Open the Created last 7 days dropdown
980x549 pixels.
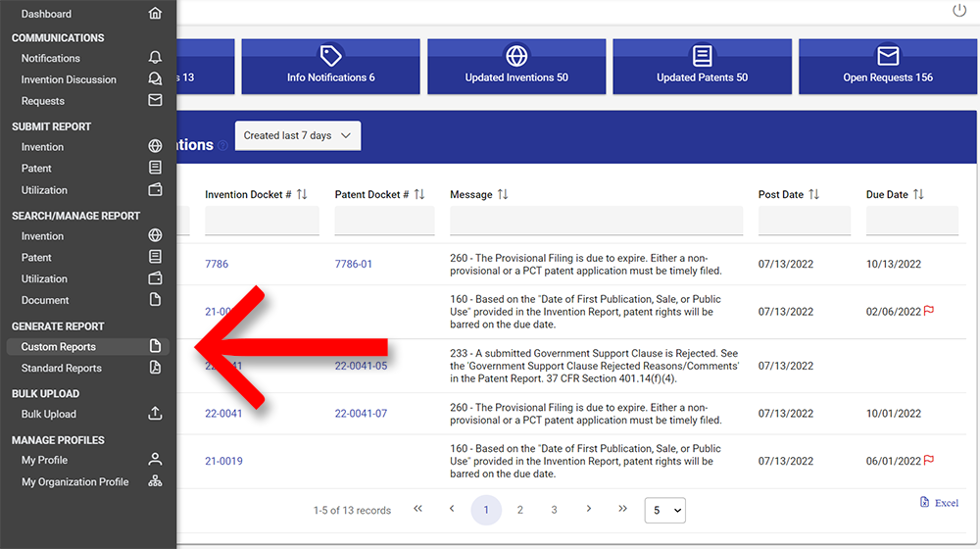coord(297,136)
